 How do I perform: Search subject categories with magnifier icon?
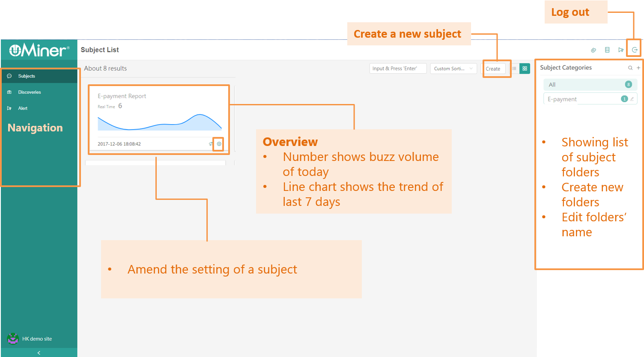[x=630, y=68]
